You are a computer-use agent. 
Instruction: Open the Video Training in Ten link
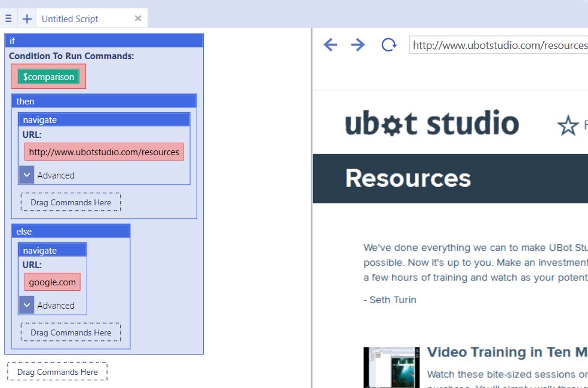tap(507, 352)
